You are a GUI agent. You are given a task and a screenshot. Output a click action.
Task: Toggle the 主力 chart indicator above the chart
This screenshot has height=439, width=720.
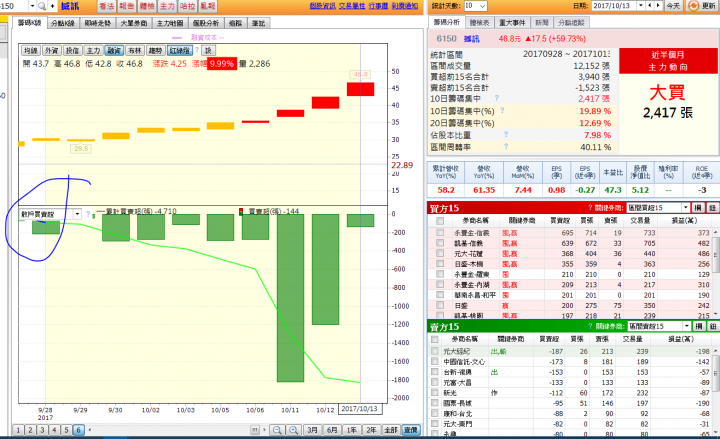pyautogui.click(x=93, y=51)
